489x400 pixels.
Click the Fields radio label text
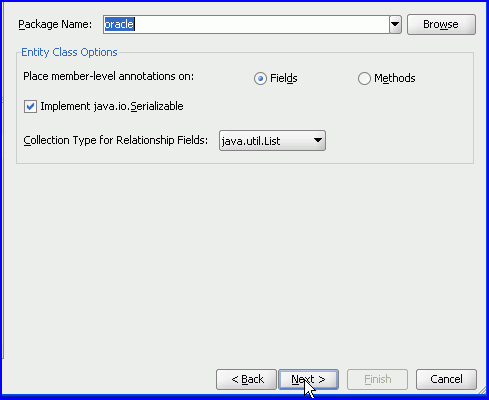pyautogui.click(x=284, y=78)
